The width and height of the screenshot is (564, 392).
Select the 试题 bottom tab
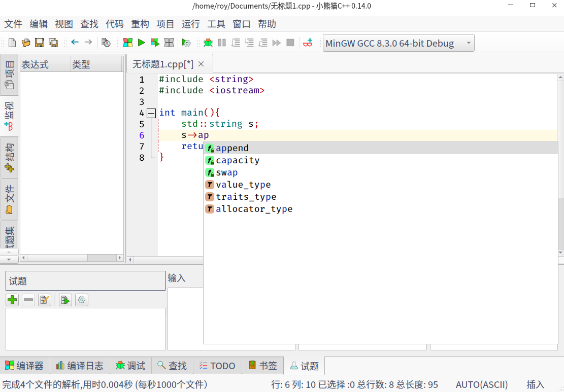[304, 366]
